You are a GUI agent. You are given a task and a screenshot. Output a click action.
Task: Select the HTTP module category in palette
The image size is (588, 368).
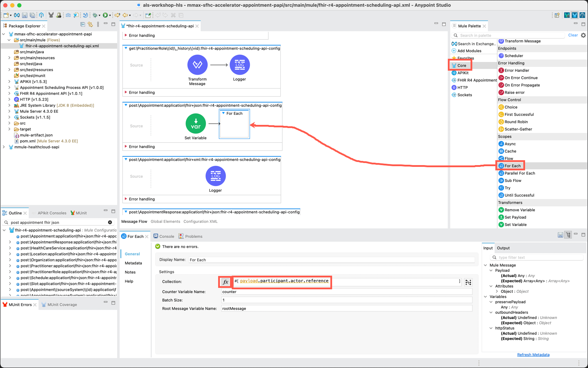[x=460, y=87]
